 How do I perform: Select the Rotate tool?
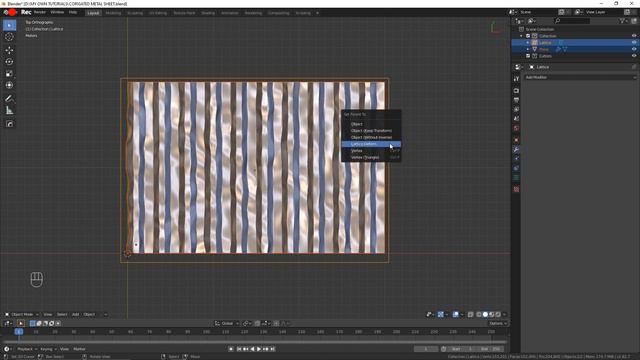(x=9, y=62)
